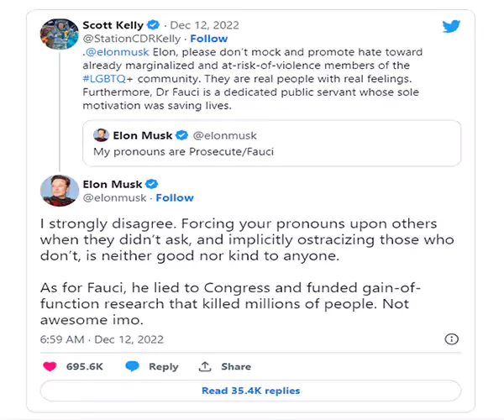
Task: Click the Reply label
Action: 163,366
